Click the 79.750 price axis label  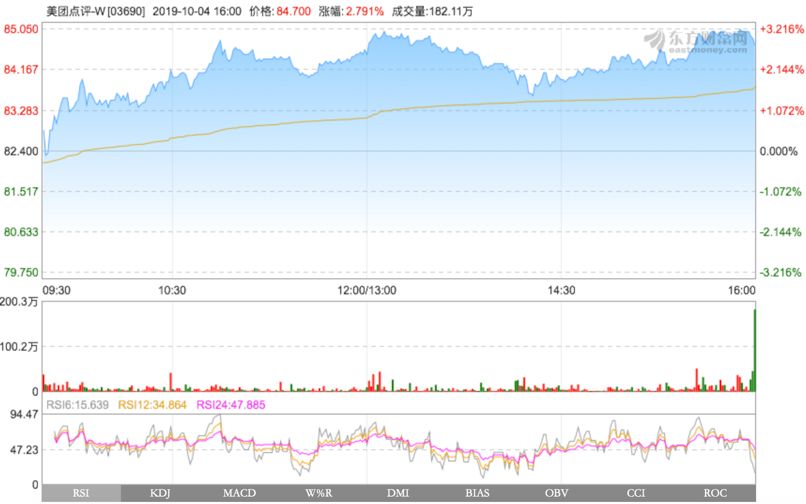click(x=21, y=272)
